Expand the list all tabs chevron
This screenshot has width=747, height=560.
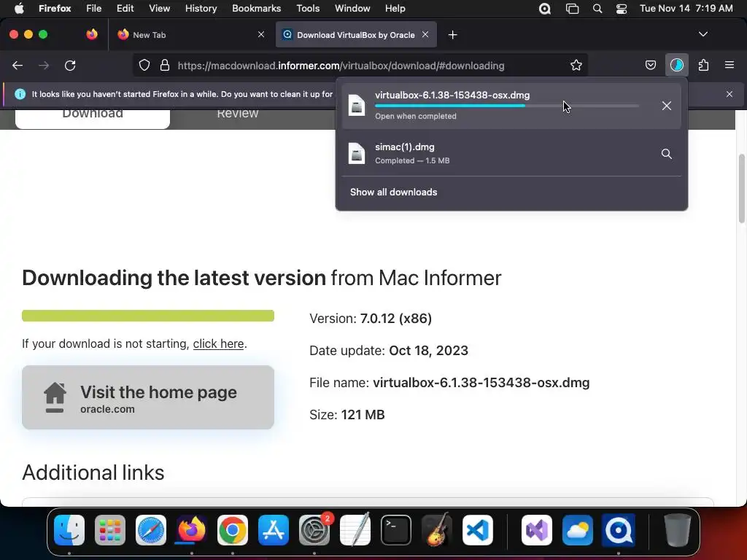(703, 34)
